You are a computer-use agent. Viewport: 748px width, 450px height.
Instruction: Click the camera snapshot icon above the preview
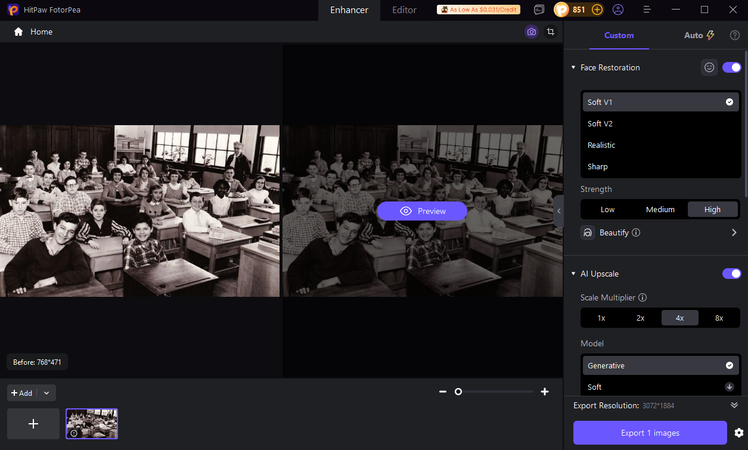[531, 32]
